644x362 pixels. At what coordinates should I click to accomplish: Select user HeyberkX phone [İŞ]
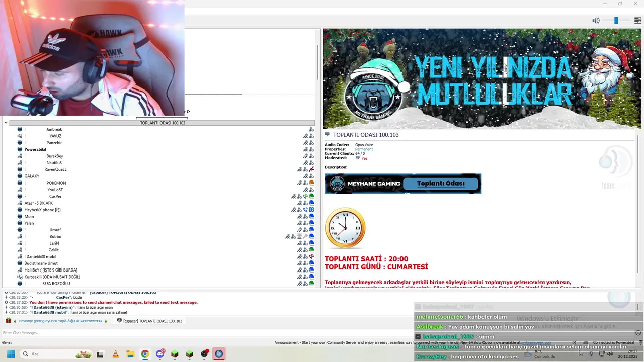click(43, 210)
